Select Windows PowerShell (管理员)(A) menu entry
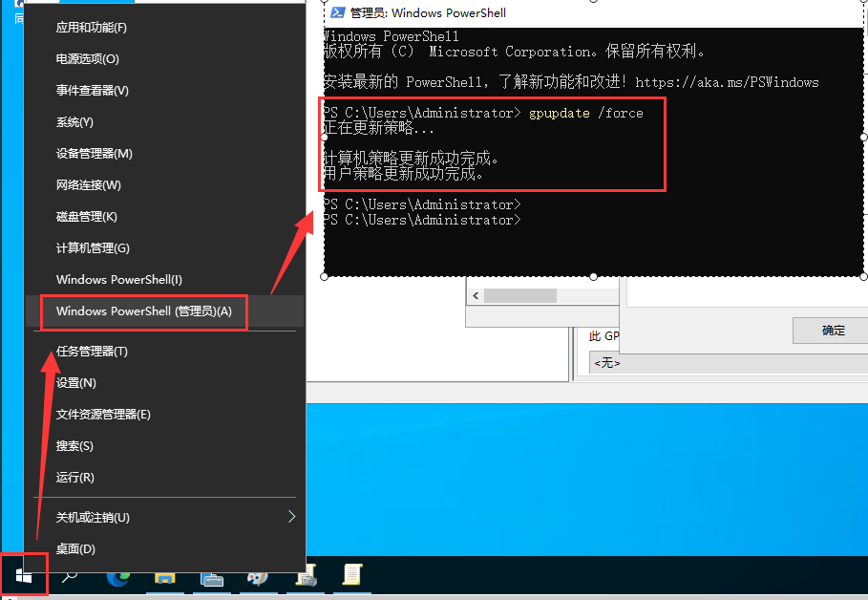The image size is (868, 600). (x=143, y=311)
